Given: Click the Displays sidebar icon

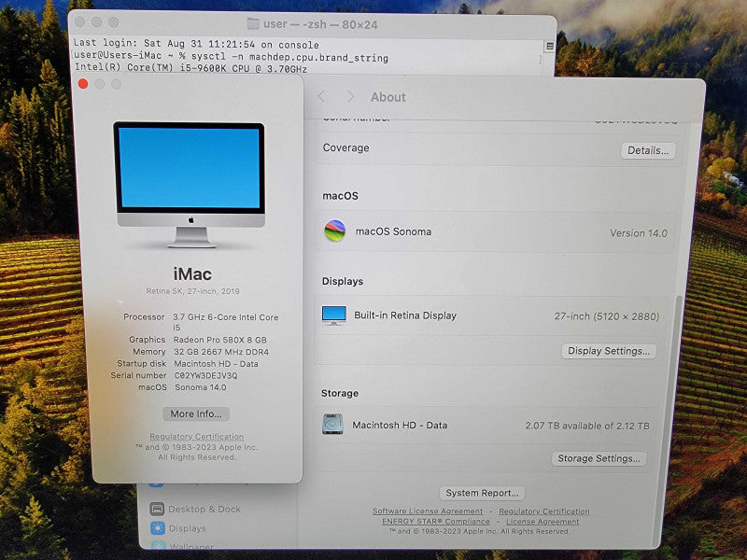Looking at the screenshot, I should tap(157, 528).
